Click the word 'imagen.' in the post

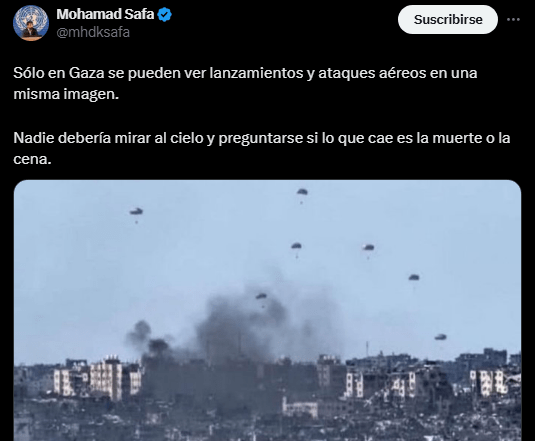point(91,94)
